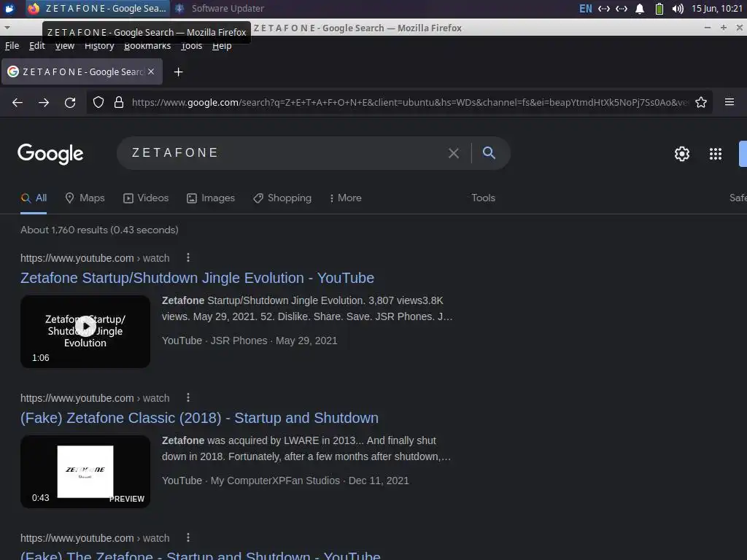Open the Tools menu in the menu bar
The height and width of the screenshot is (560, 747).
192,46
